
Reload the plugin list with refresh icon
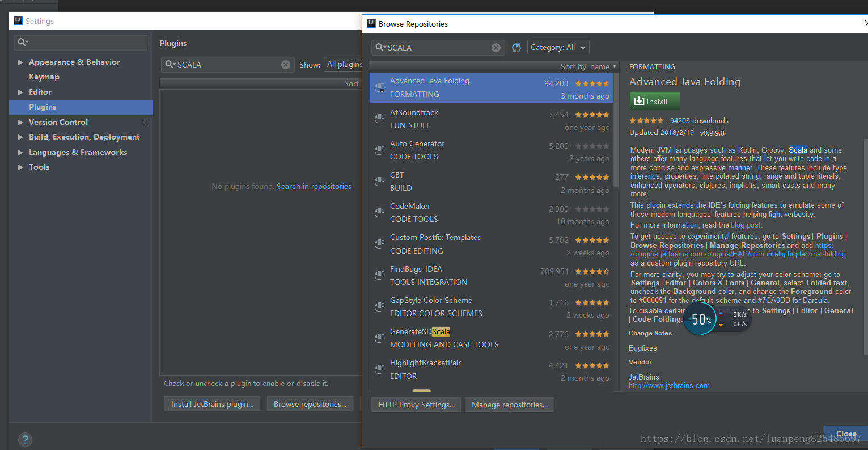coord(516,48)
